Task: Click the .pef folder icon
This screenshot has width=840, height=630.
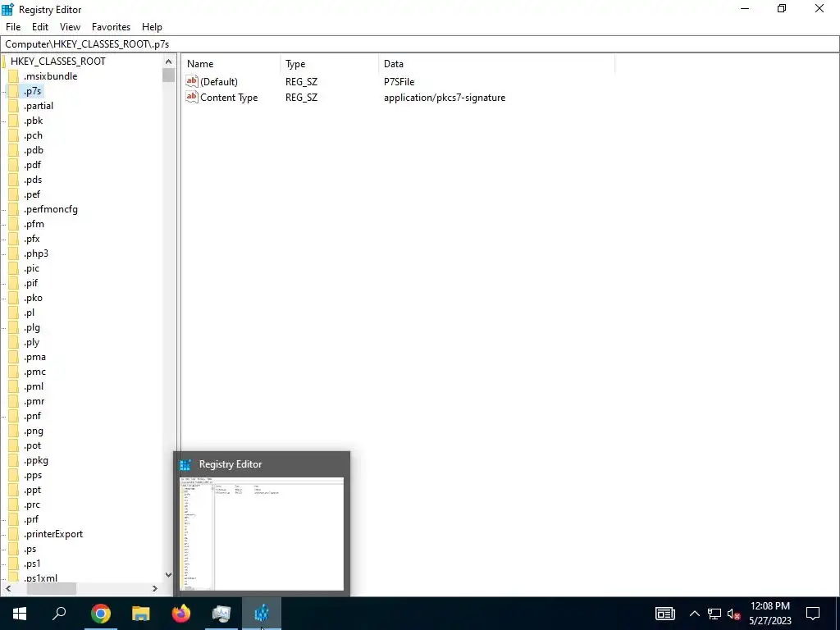Action: (13, 194)
